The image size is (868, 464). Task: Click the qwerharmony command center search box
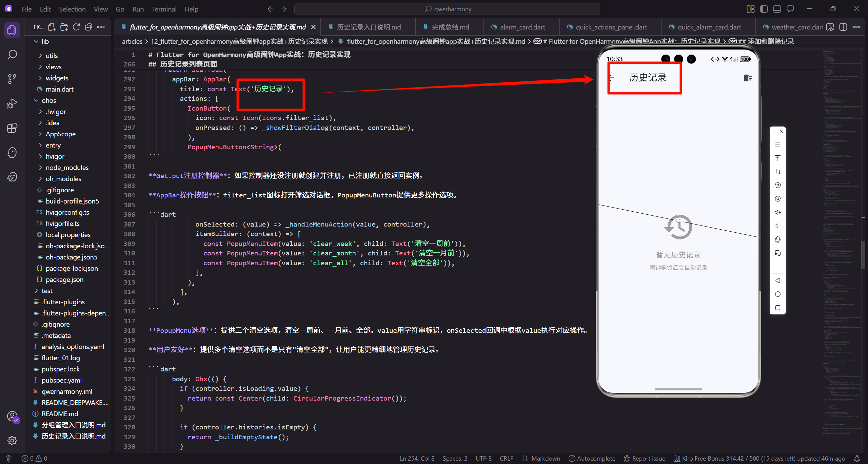(x=447, y=9)
